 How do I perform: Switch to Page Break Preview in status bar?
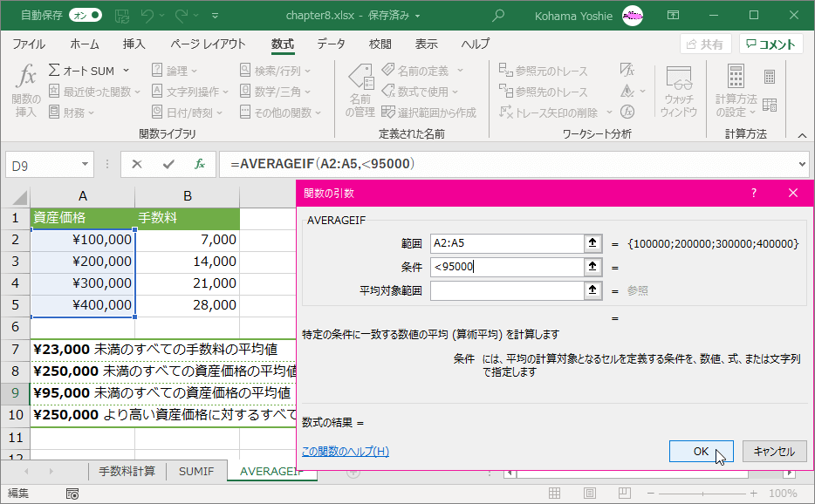(624, 493)
